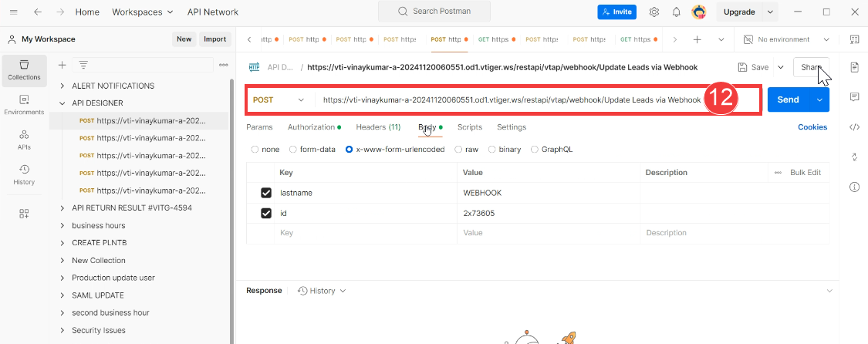
Task: Click the New button
Action: click(x=184, y=39)
